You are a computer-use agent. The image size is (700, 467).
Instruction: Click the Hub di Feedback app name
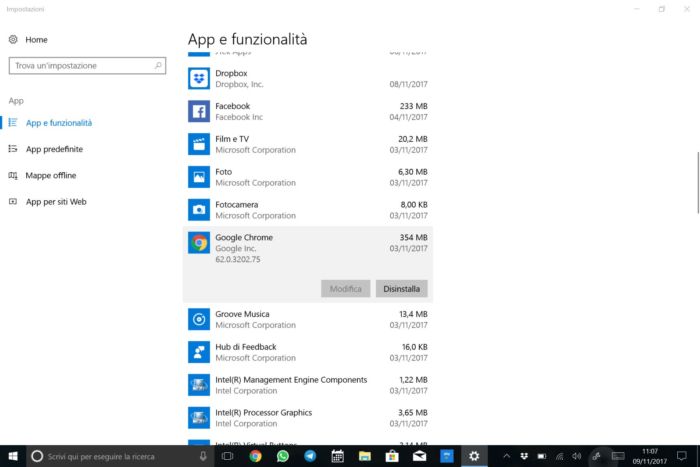[246, 347]
